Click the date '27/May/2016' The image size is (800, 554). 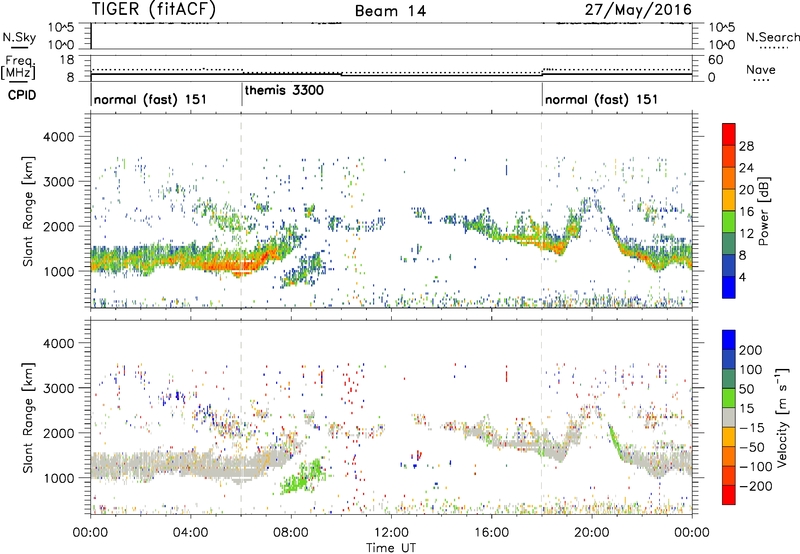coord(638,10)
